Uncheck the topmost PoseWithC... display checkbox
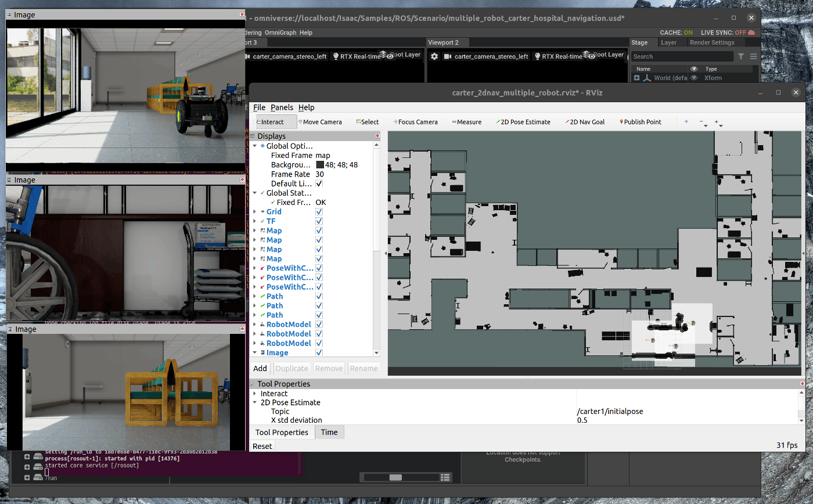This screenshot has height=504, width=813. point(319,268)
